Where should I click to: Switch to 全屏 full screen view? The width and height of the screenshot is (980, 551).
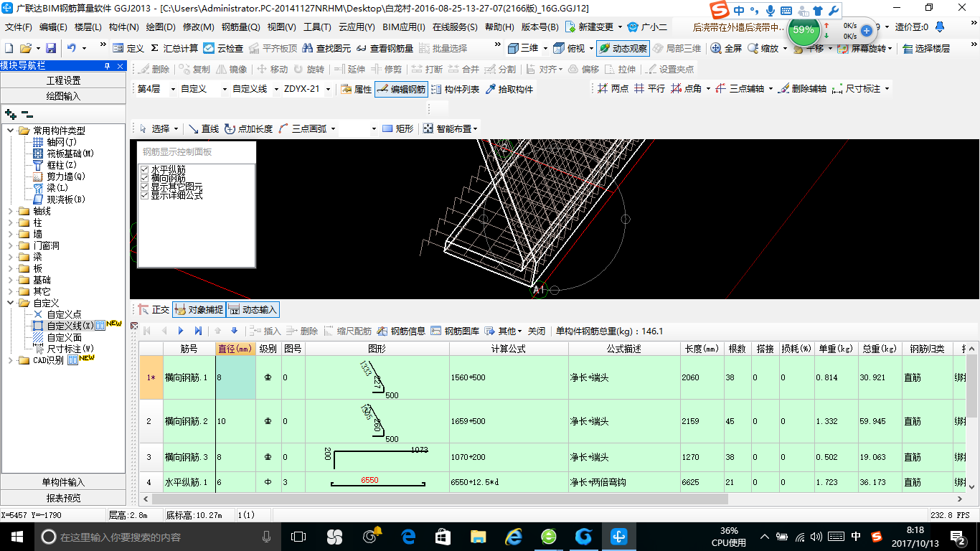(726, 48)
